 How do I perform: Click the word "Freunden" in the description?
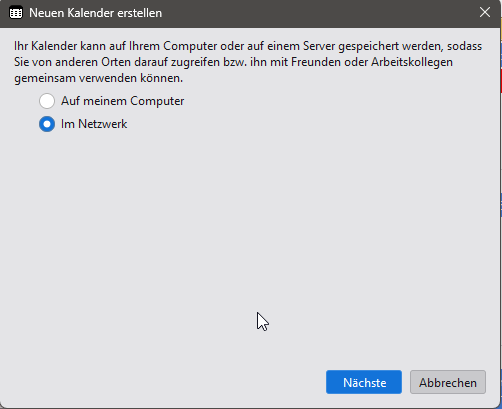(316, 62)
